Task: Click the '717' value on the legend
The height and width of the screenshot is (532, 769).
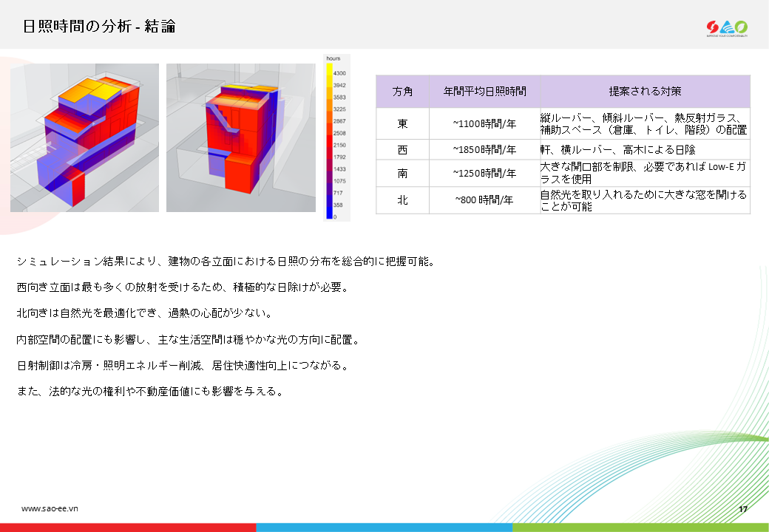Action: [x=338, y=193]
